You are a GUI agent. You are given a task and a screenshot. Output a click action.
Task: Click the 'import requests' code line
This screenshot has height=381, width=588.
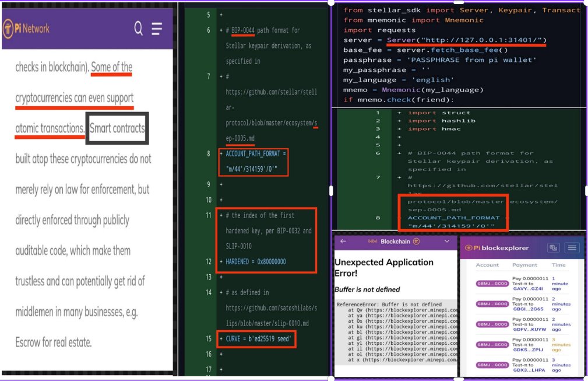coord(379,30)
